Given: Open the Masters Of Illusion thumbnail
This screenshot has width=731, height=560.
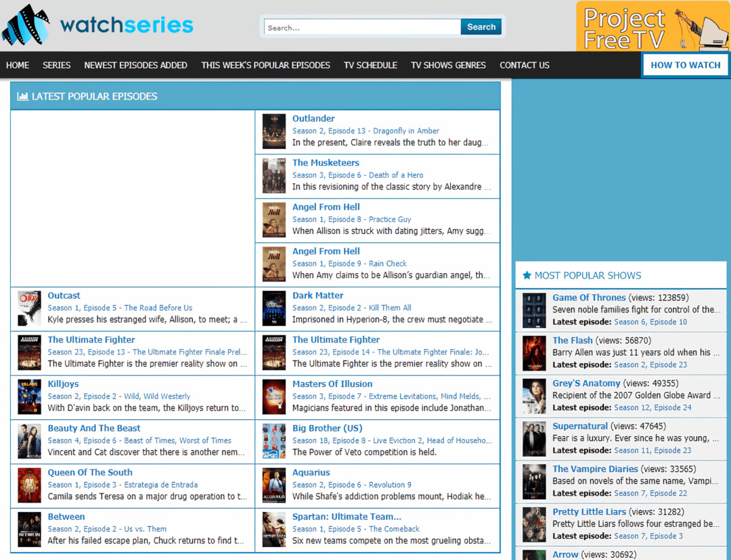Looking at the screenshot, I should click(274, 397).
